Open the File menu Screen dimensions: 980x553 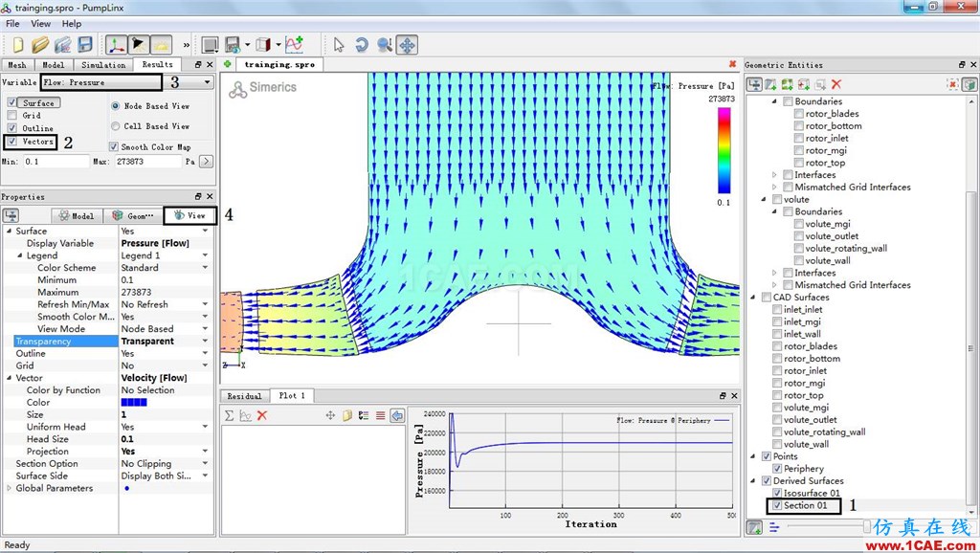point(12,24)
